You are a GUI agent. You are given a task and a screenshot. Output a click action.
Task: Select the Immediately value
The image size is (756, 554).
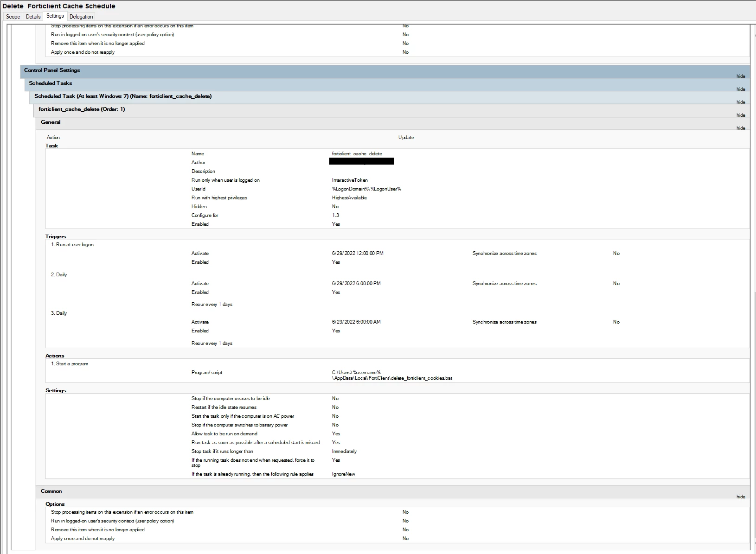coord(344,452)
